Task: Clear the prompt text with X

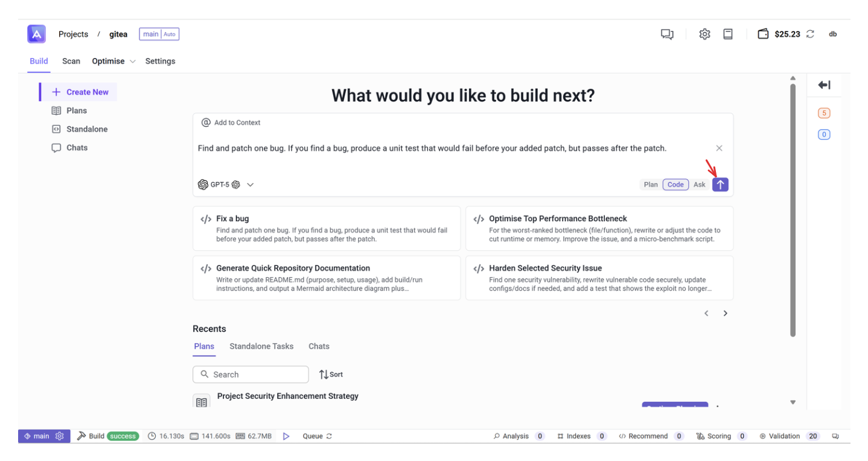Action: pos(719,148)
